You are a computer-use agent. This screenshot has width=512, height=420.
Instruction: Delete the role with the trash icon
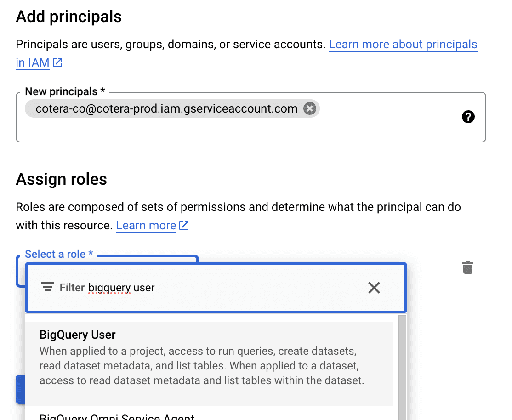pos(467,267)
